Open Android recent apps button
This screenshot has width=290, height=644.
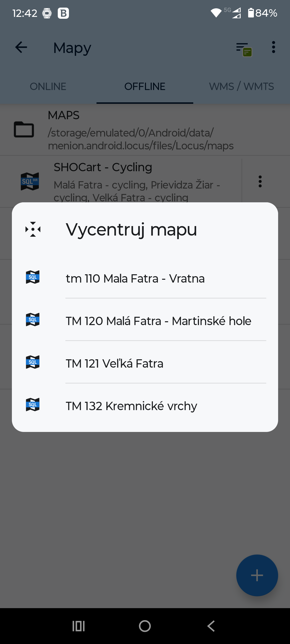pos(79,626)
